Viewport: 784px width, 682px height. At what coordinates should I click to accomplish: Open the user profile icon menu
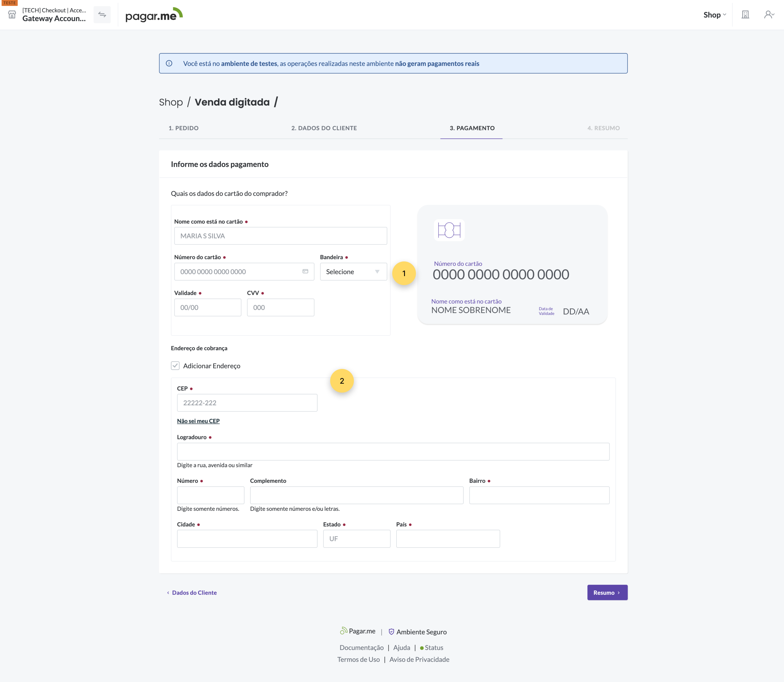click(769, 15)
